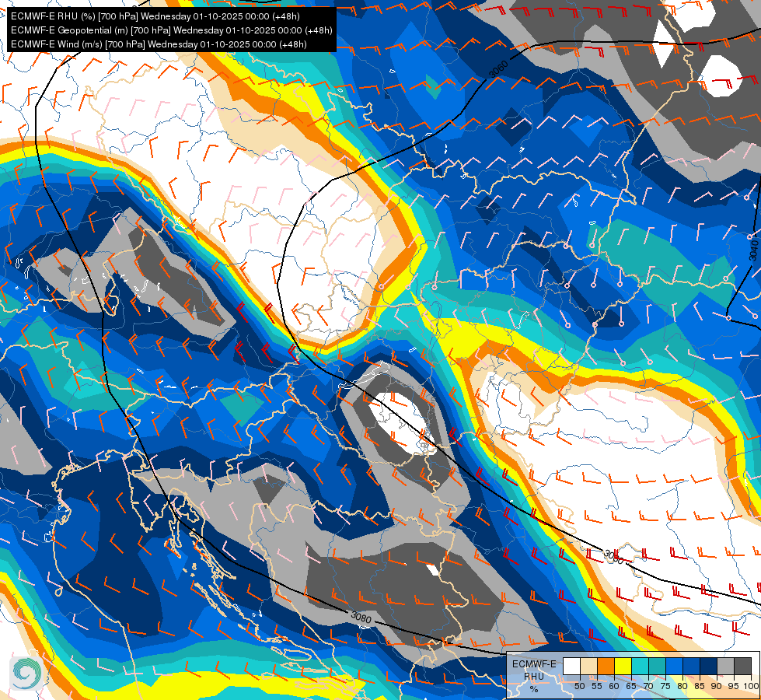761x700 pixels.
Task: Click the '65' value on the legend scale
Action: (631, 687)
